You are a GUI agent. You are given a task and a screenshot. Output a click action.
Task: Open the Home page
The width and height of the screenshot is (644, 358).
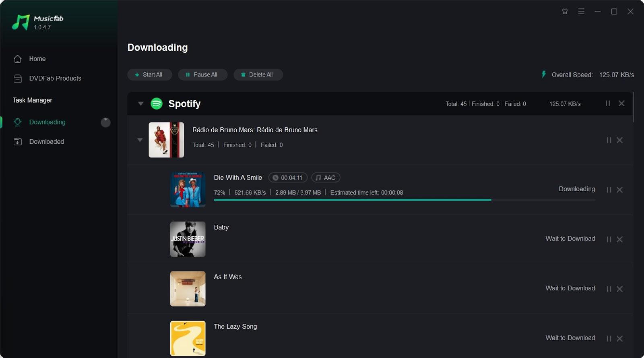pos(37,59)
